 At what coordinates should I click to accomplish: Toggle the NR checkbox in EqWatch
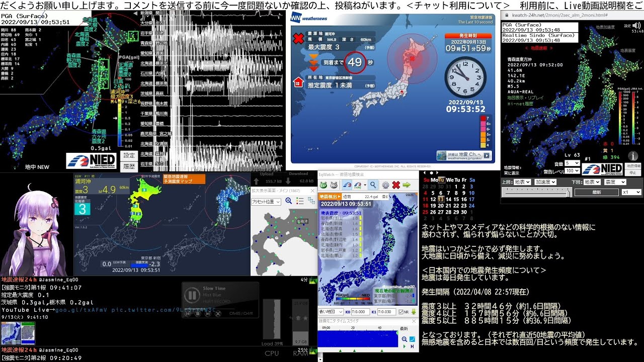(x=400, y=311)
